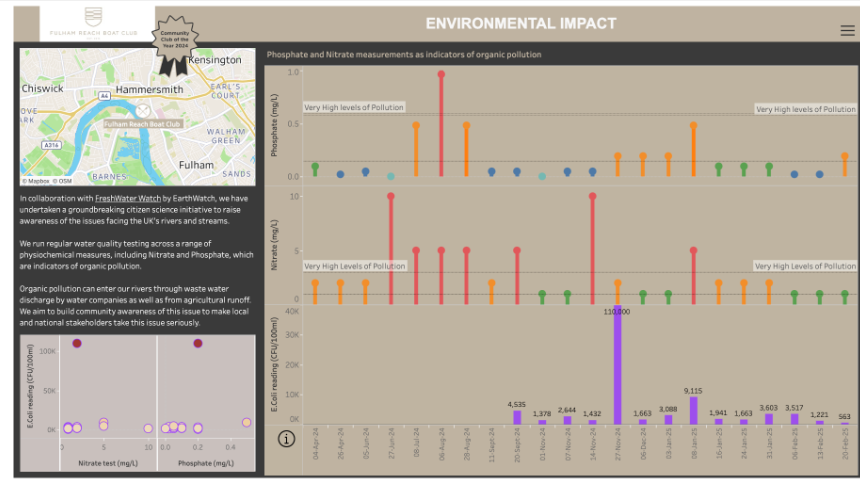The width and height of the screenshot is (860, 481).
Task: Select the 14-Nov-24 red nitrate marker at 10
Action: (x=592, y=196)
